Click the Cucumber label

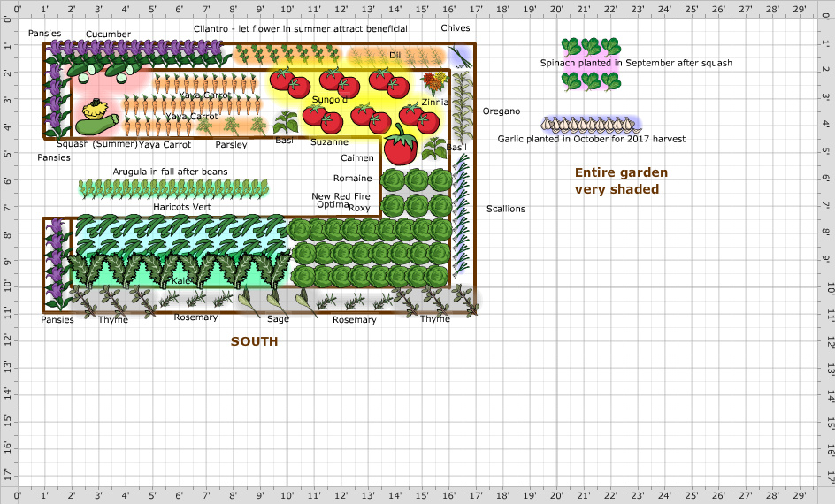[x=108, y=34]
